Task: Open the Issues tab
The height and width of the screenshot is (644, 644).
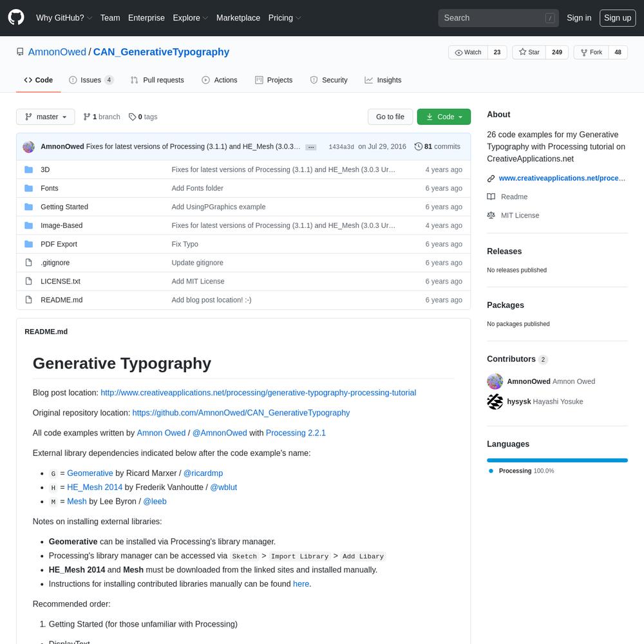Action: coord(91,80)
